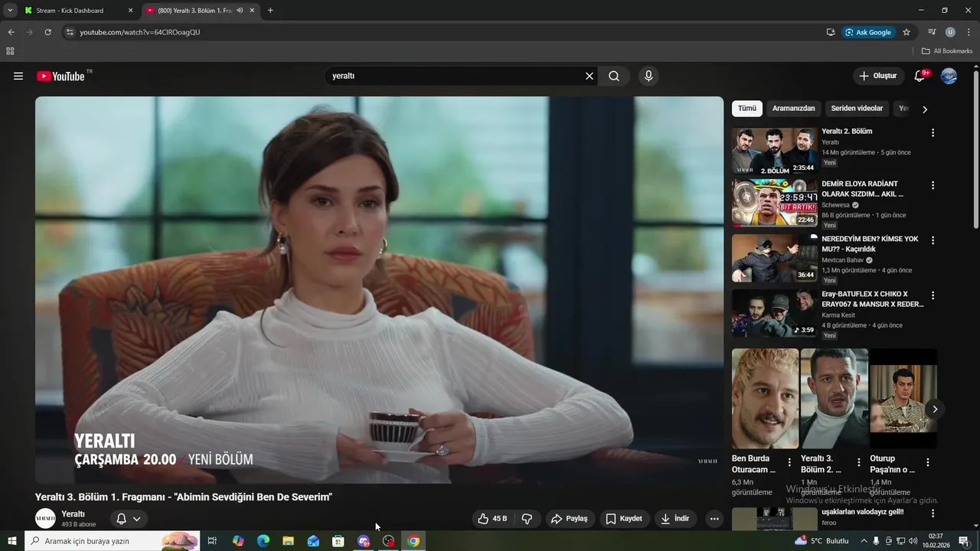Open the Chrome three-dot menu
Image resolution: width=980 pixels, height=551 pixels.
(x=969, y=32)
